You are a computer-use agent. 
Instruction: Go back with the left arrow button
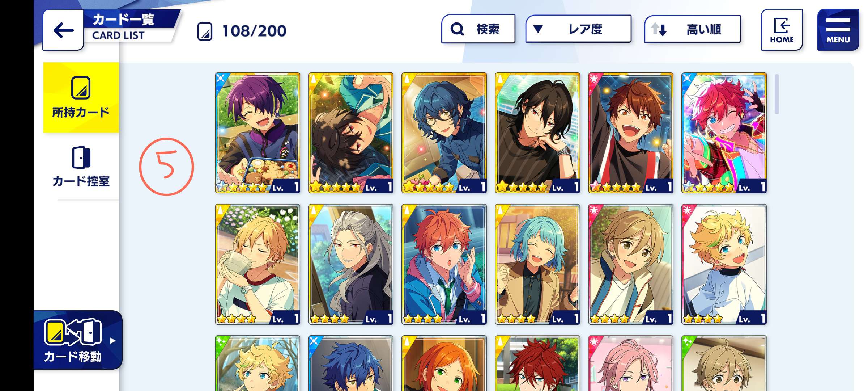pyautogui.click(x=63, y=30)
